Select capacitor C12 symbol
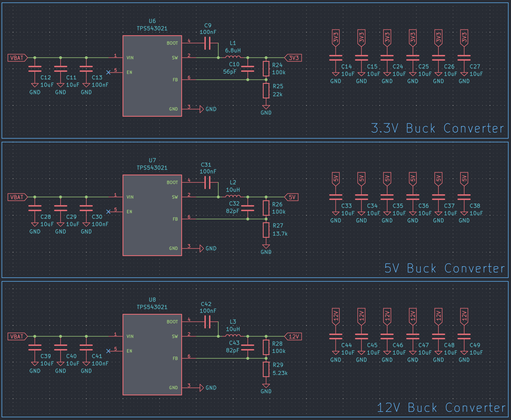 click(x=35, y=69)
